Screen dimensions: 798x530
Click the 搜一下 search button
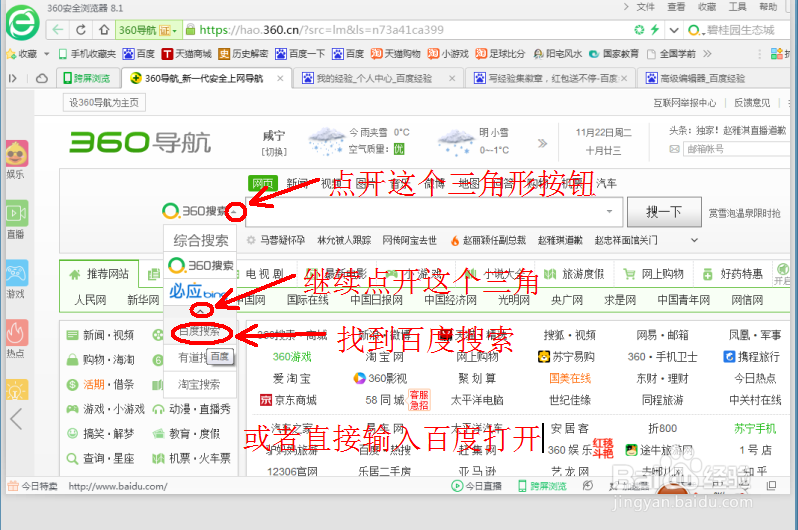[664, 212]
